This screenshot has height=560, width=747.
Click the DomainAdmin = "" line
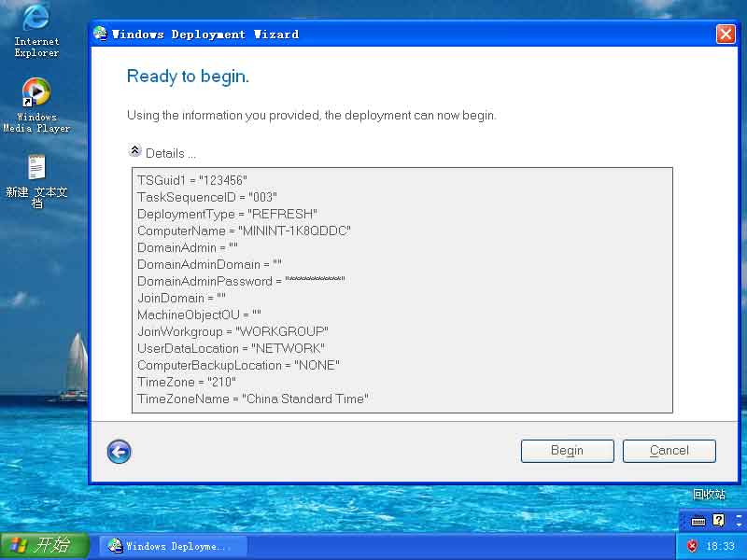pos(188,247)
